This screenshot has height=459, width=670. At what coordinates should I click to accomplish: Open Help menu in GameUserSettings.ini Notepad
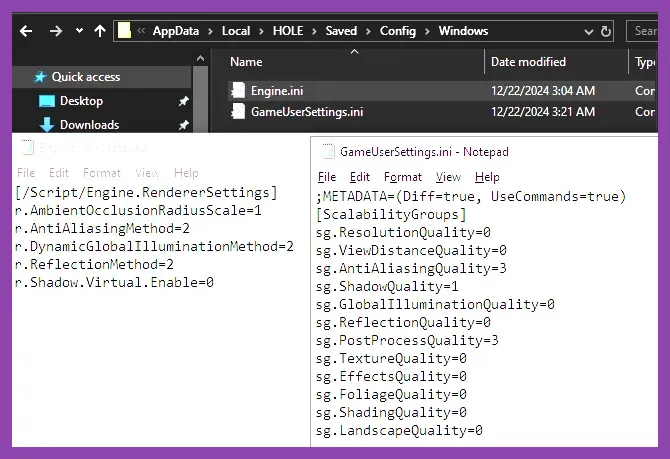(487, 177)
